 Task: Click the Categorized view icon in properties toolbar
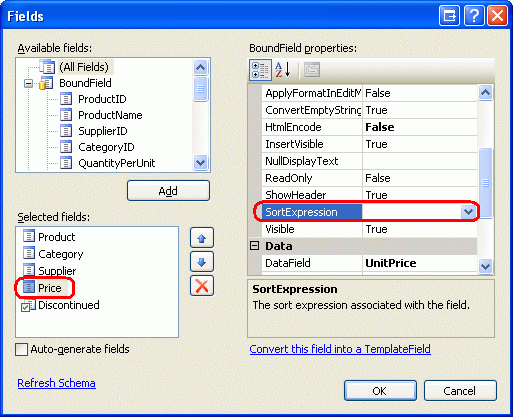(260, 70)
